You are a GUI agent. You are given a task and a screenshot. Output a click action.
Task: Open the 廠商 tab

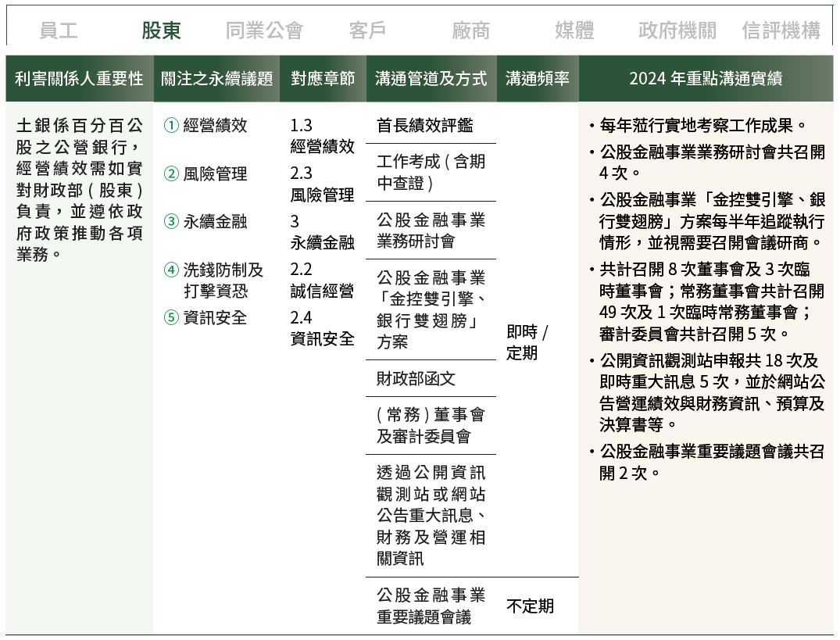tap(471, 30)
